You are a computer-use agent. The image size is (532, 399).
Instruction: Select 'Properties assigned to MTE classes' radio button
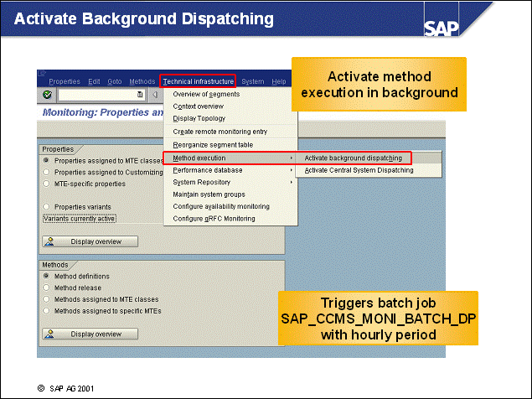coord(46,159)
